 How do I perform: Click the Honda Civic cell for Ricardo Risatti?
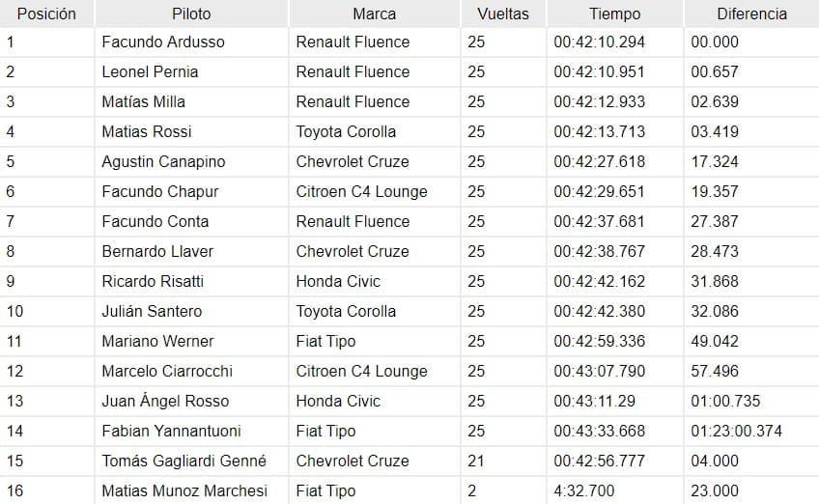(374, 281)
